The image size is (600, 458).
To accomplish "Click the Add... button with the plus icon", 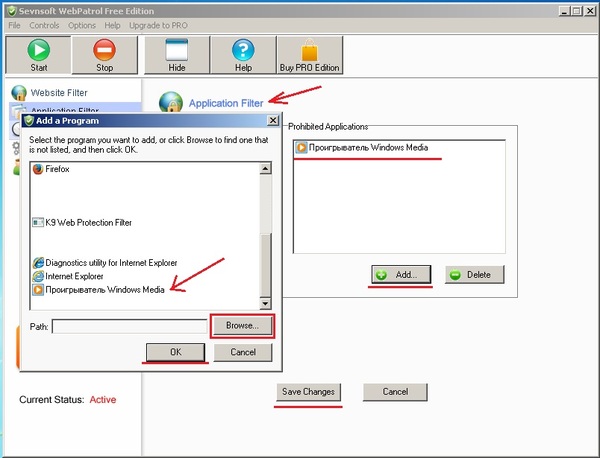I will [x=401, y=274].
